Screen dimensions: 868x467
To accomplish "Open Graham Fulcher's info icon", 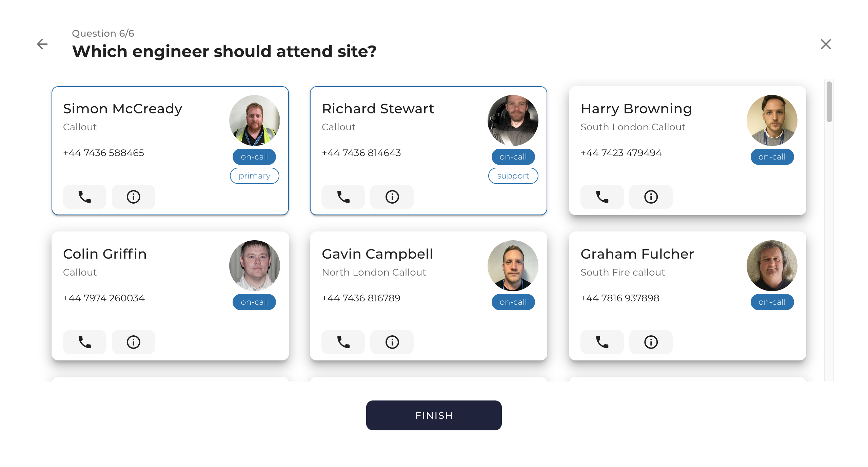I will pos(651,342).
